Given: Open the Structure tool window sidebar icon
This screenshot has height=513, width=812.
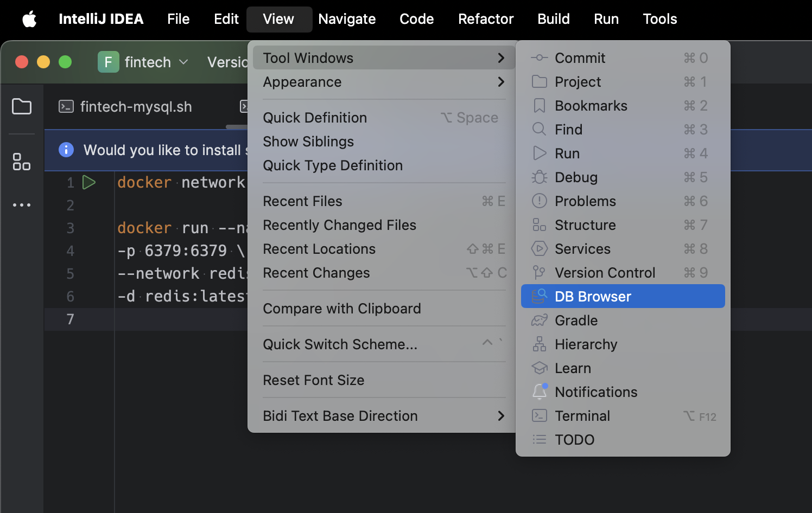Looking at the screenshot, I should 22,162.
